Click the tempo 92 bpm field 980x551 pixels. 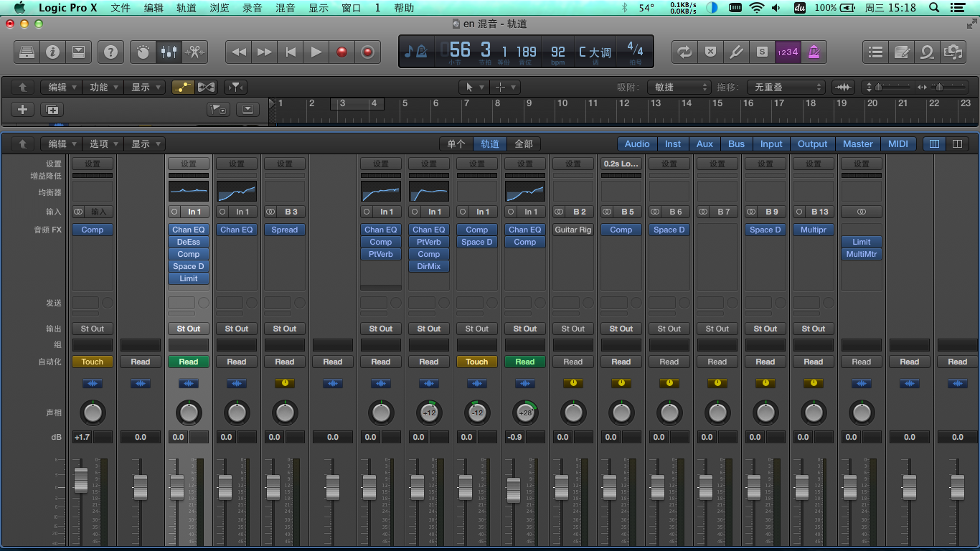click(558, 52)
